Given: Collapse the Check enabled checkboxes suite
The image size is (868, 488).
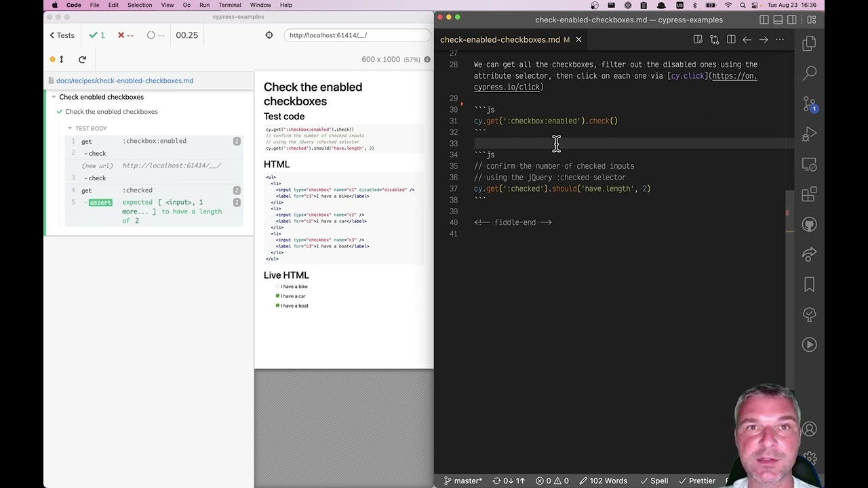Looking at the screenshot, I should 101,97.
